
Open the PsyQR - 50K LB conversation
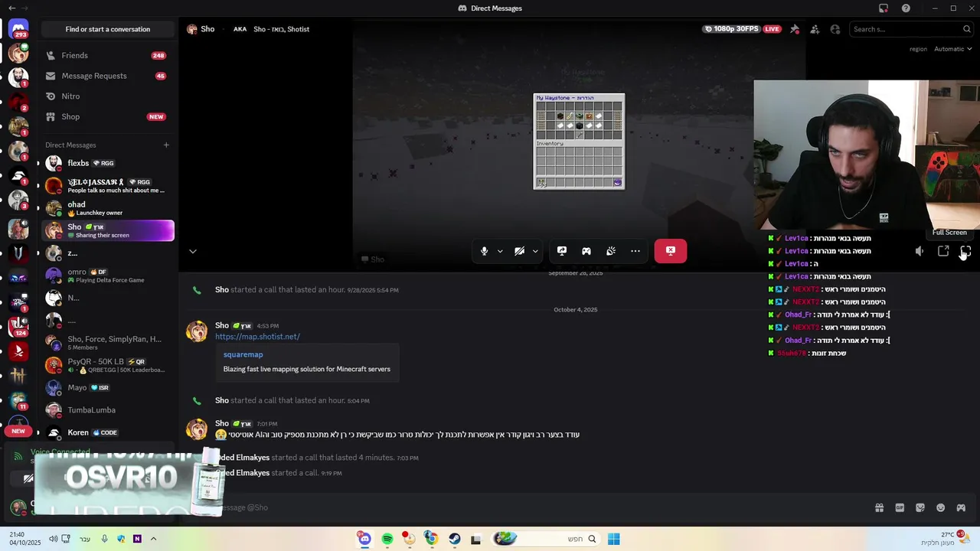click(x=107, y=365)
